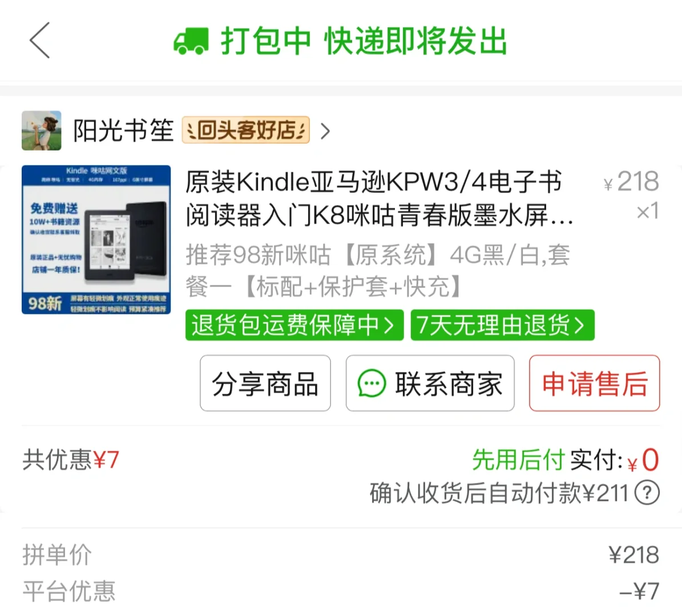Screen dimensions: 682x616
Task: Open 阳光书笙 shop avatar
Action: tap(41, 131)
